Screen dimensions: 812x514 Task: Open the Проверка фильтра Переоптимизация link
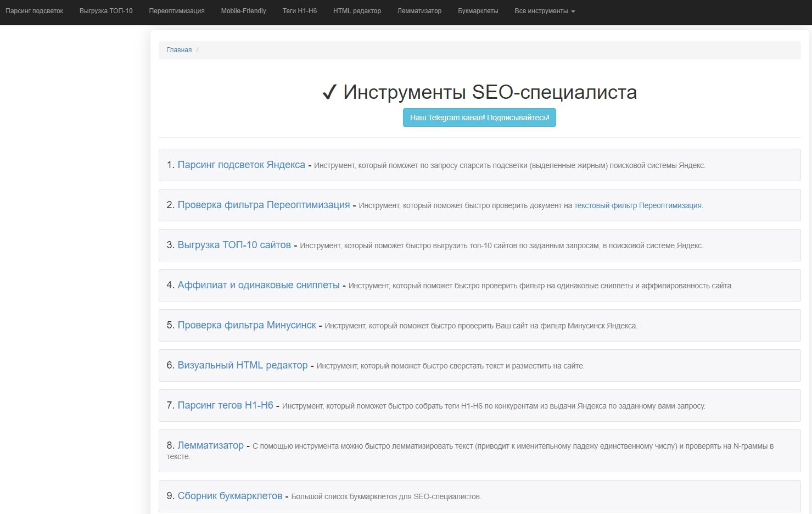(x=264, y=205)
